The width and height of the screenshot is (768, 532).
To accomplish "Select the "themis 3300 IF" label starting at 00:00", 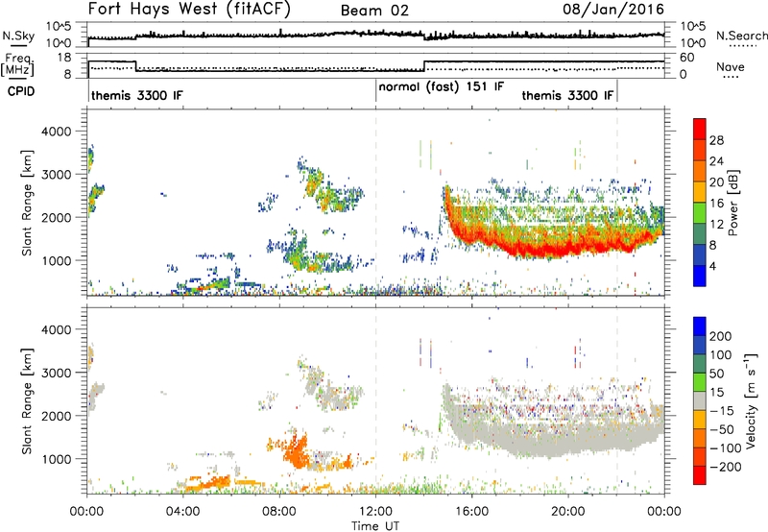I will click(136, 95).
